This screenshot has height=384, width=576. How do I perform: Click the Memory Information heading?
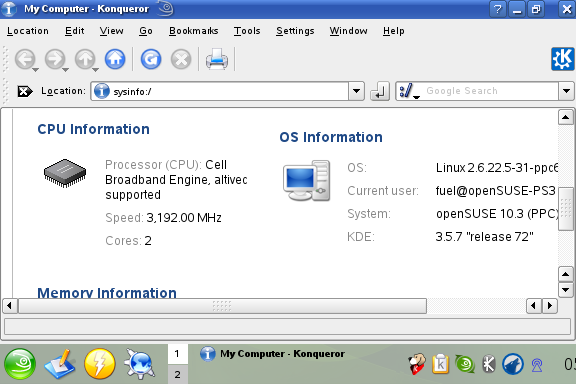tap(107, 292)
